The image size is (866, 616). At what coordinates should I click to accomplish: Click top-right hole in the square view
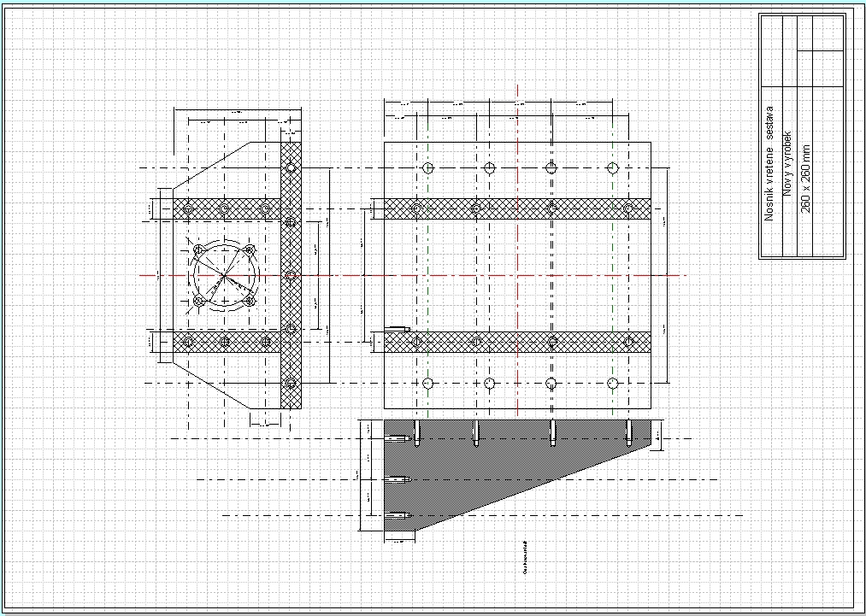point(612,167)
